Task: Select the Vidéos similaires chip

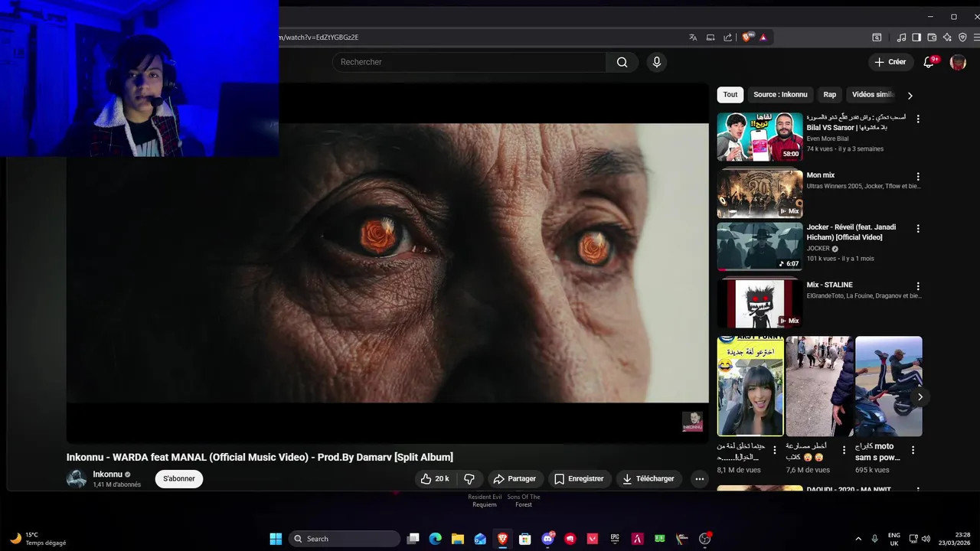Action: 872,95
